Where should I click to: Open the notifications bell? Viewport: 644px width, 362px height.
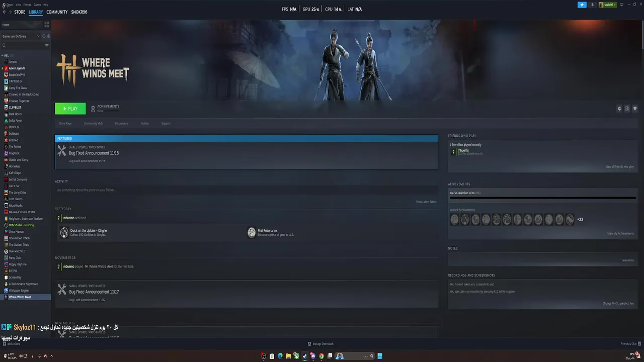coord(592,5)
